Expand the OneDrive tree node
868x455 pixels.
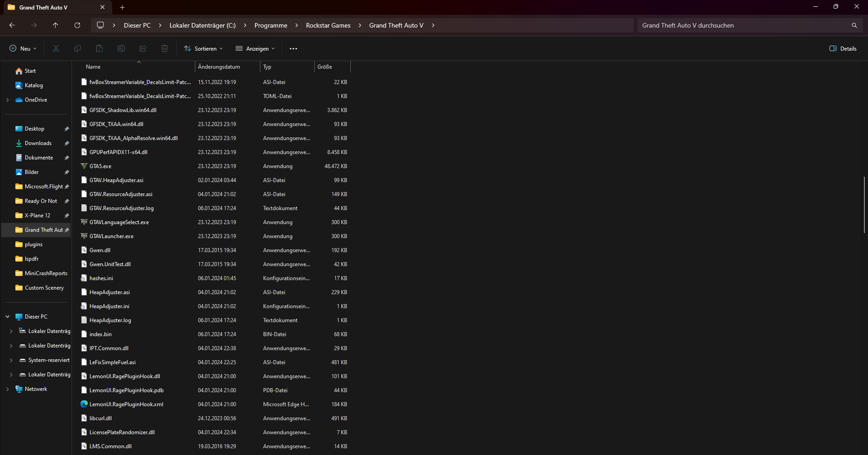click(7, 100)
